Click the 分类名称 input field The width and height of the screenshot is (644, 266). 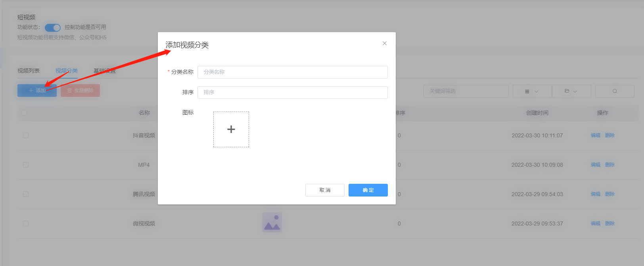pyautogui.click(x=292, y=72)
